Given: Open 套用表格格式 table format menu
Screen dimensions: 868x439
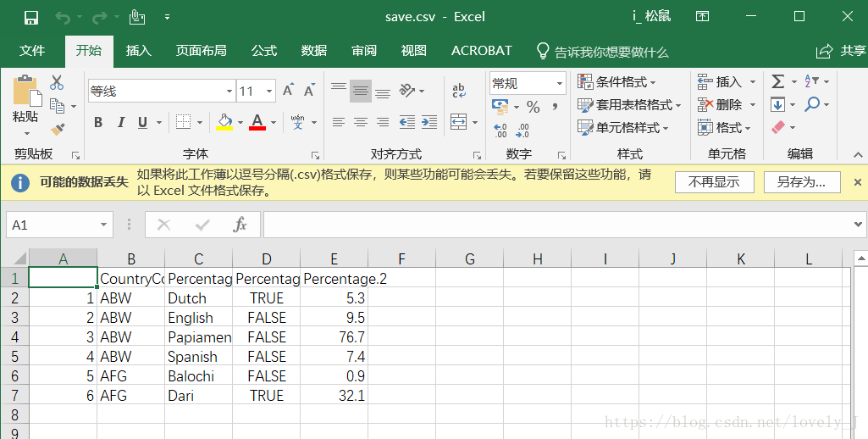Looking at the screenshot, I should (x=629, y=105).
